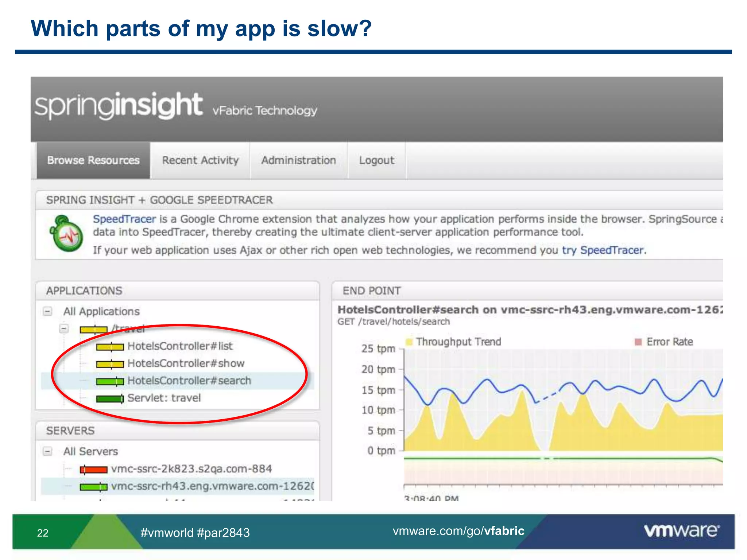Switch to Recent Activity tab
The width and height of the screenshot is (747, 560).
[200, 160]
